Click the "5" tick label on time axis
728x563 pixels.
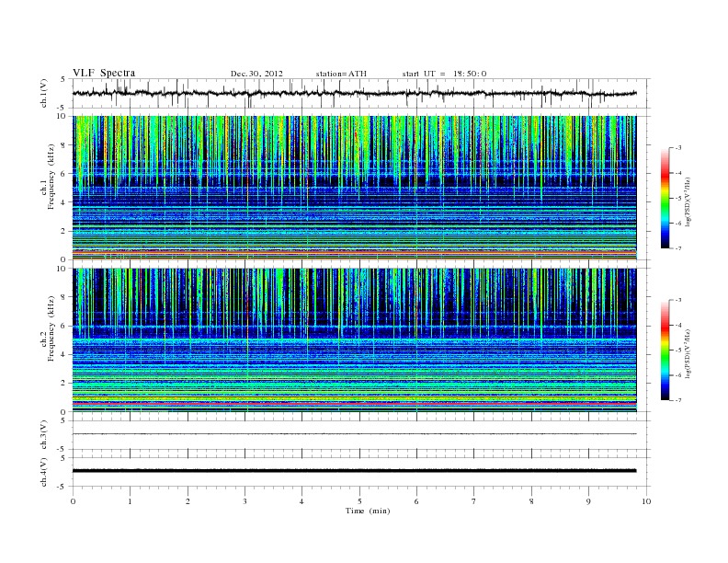[x=359, y=501]
